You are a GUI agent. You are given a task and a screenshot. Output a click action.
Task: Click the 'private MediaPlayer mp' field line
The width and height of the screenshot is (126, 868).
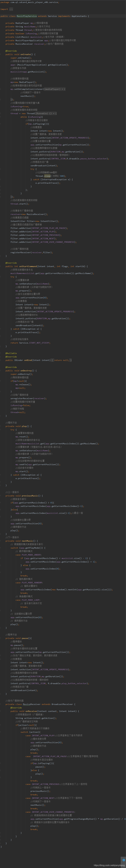coord(26,23)
